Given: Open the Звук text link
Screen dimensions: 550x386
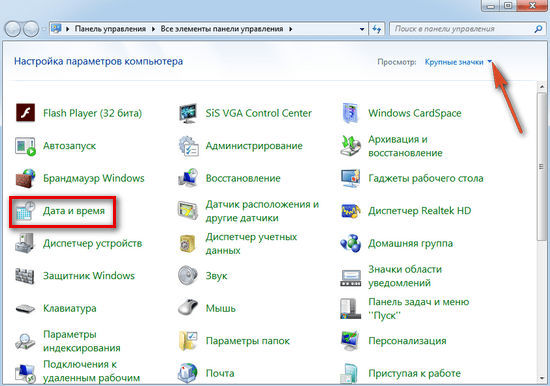Looking at the screenshot, I should pos(216,276).
